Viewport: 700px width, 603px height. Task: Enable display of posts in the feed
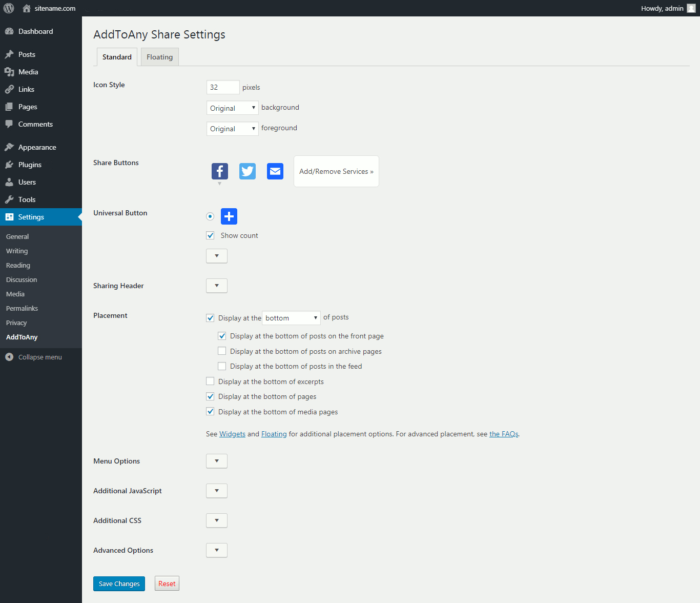(x=222, y=366)
